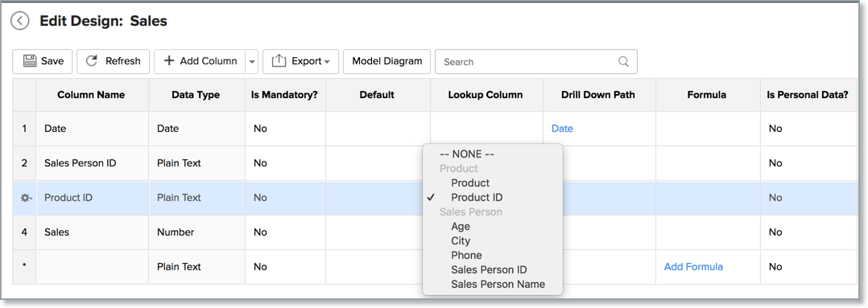This screenshot has width=868, height=308.
Task: Click the search magnifier icon
Action: coord(623,61)
